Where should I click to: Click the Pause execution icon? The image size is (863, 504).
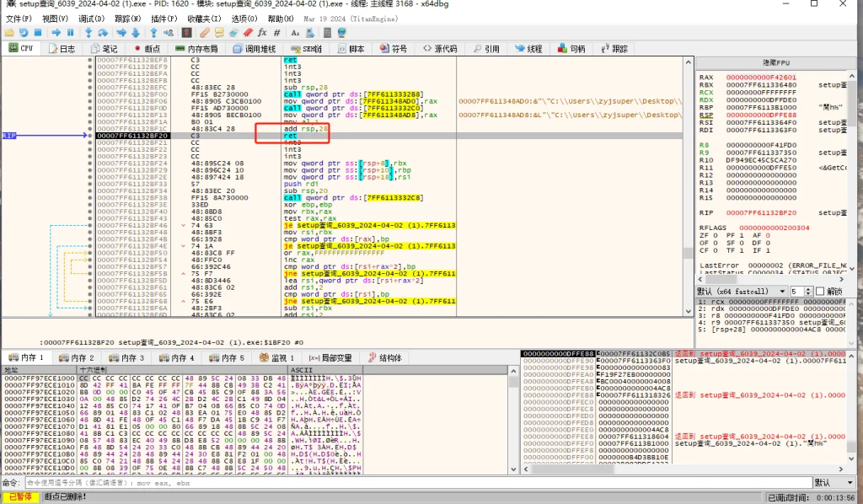click(x=70, y=32)
